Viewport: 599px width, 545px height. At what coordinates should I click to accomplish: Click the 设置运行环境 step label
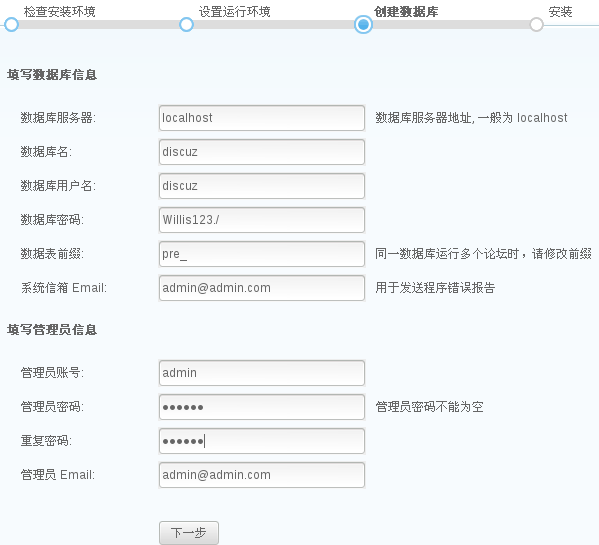tap(235, 12)
